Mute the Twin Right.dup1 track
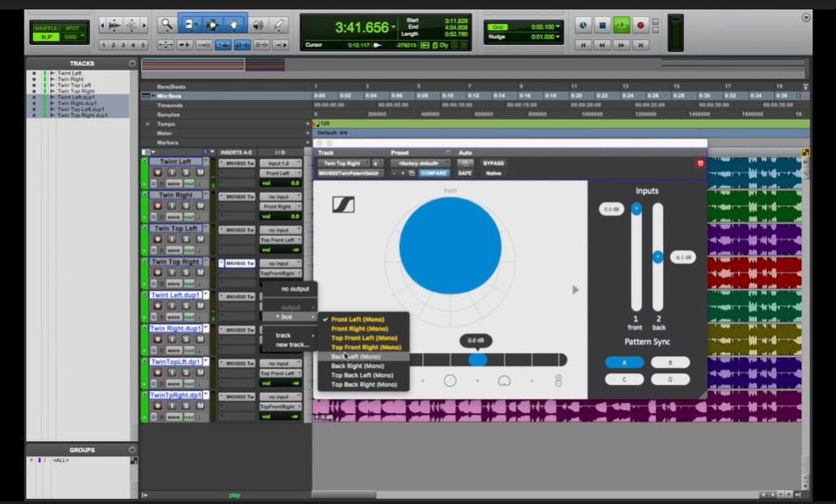Viewport: 836px width, 504px height. [200, 339]
